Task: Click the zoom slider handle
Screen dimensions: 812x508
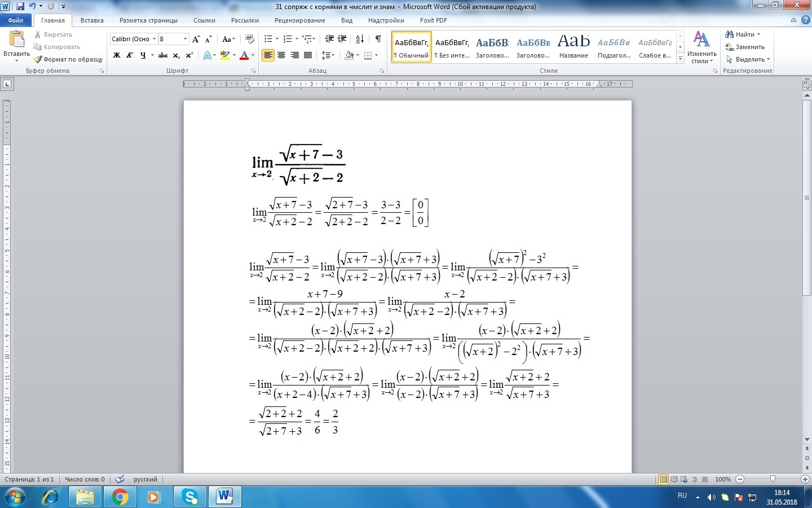Action: point(773,479)
